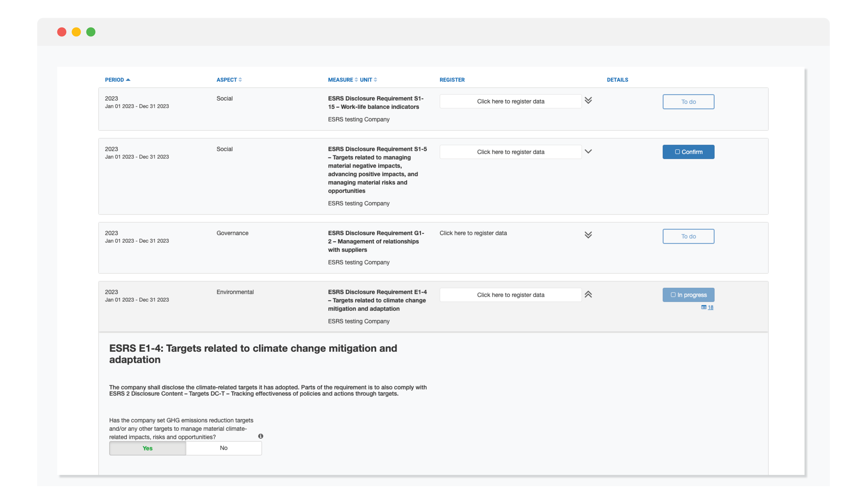Tick the In progress checkbox for E1-4

(x=673, y=295)
